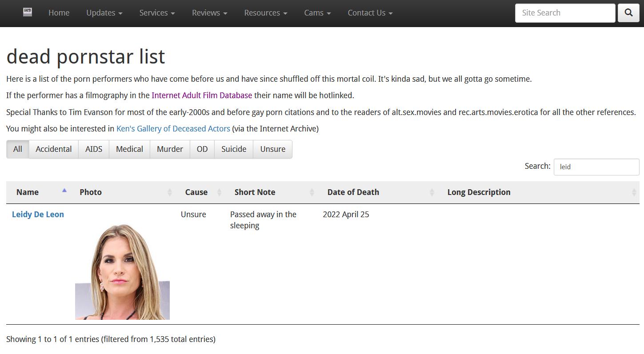This screenshot has height=354, width=644.
Task: Open the Cams navigation menu
Action: coord(317,13)
